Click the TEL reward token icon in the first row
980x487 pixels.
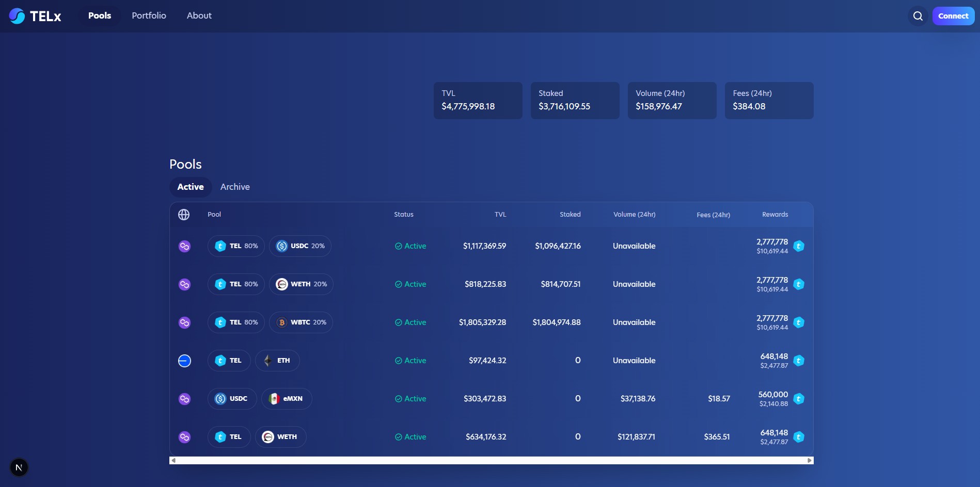(x=798, y=246)
